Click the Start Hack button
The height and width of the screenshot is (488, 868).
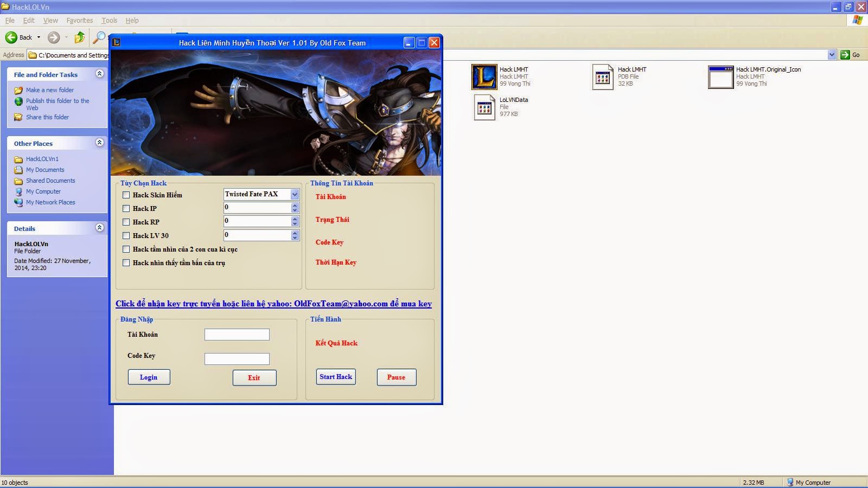coord(336,377)
